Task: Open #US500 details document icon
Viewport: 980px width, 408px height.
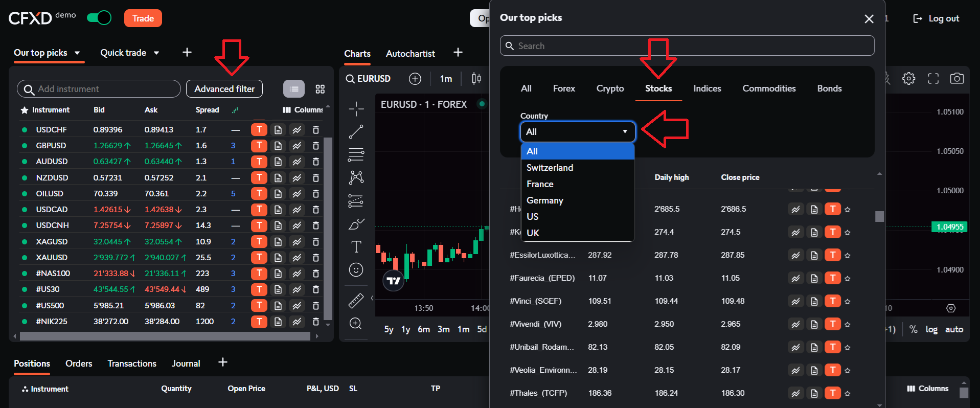Action: pyautogui.click(x=278, y=306)
